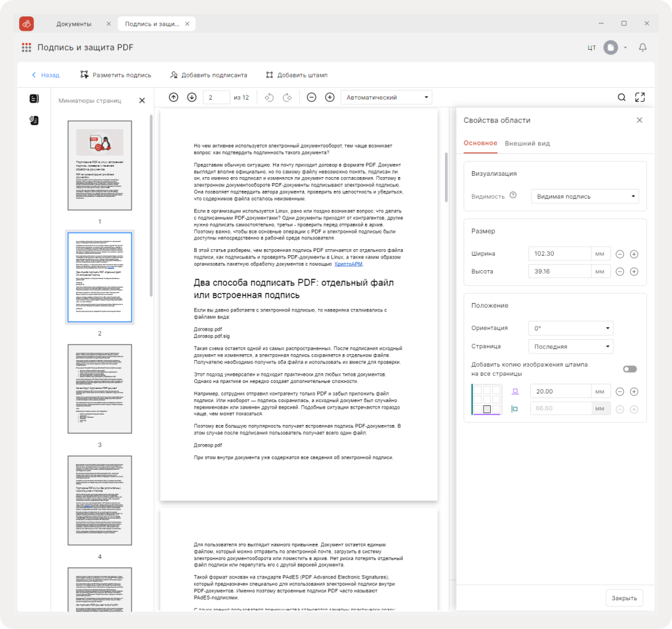Click the thumbnails panel scrollbar

[151, 206]
